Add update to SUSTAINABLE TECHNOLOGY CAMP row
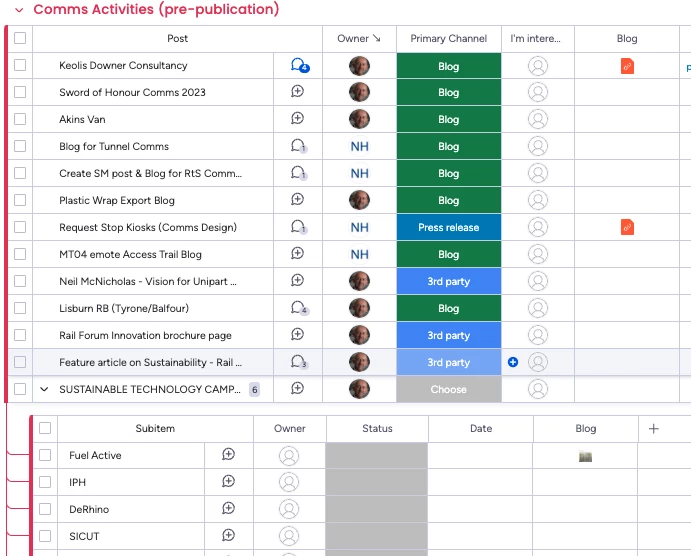The image size is (691, 556). (297, 389)
